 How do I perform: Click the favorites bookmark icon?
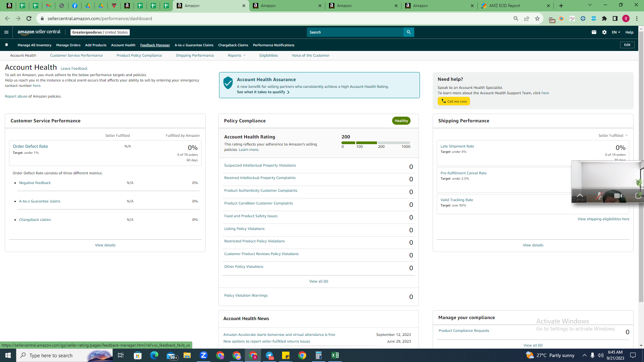coord(6,45)
